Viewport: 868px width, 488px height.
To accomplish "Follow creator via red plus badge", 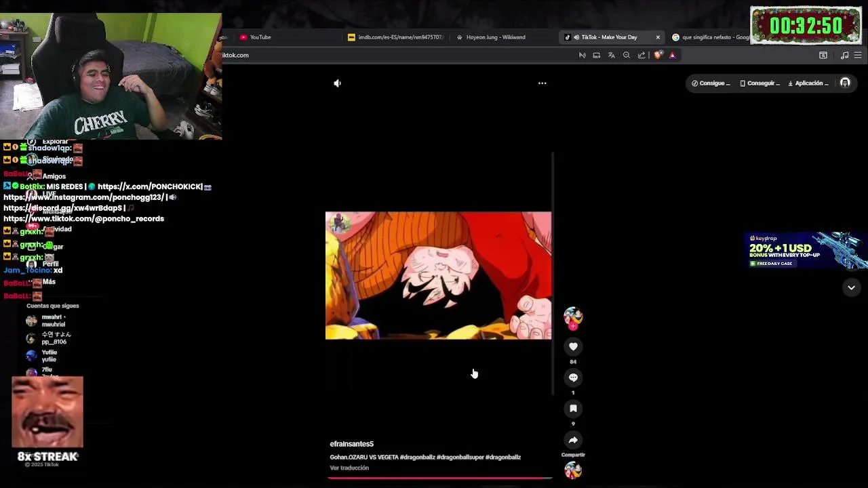I will pos(573,327).
